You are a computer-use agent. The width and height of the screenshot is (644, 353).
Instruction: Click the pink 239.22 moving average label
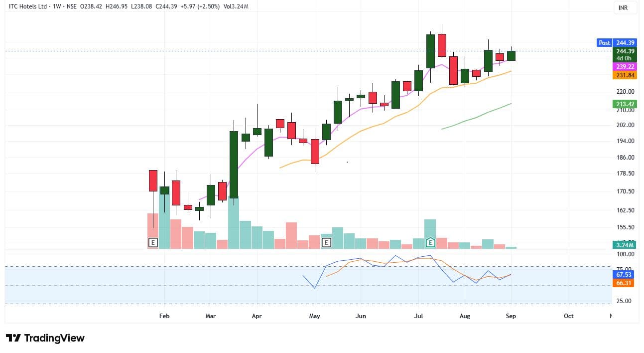(x=625, y=67)
